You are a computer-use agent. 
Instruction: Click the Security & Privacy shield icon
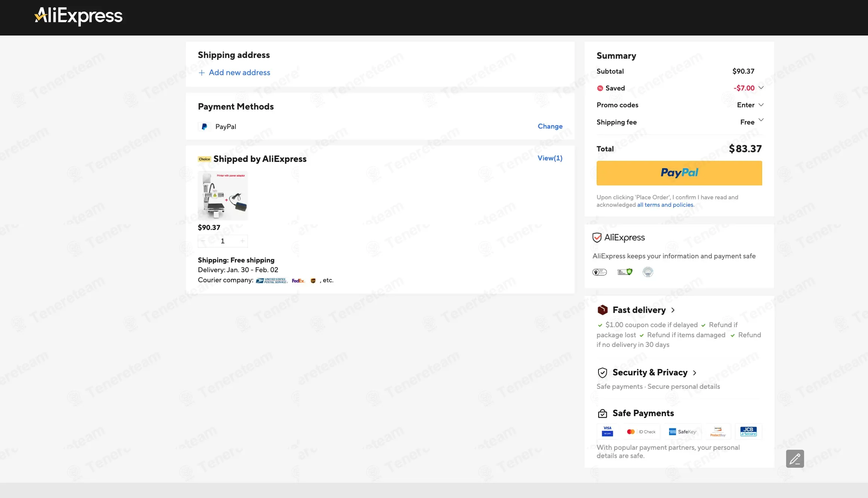pos(603,373)
